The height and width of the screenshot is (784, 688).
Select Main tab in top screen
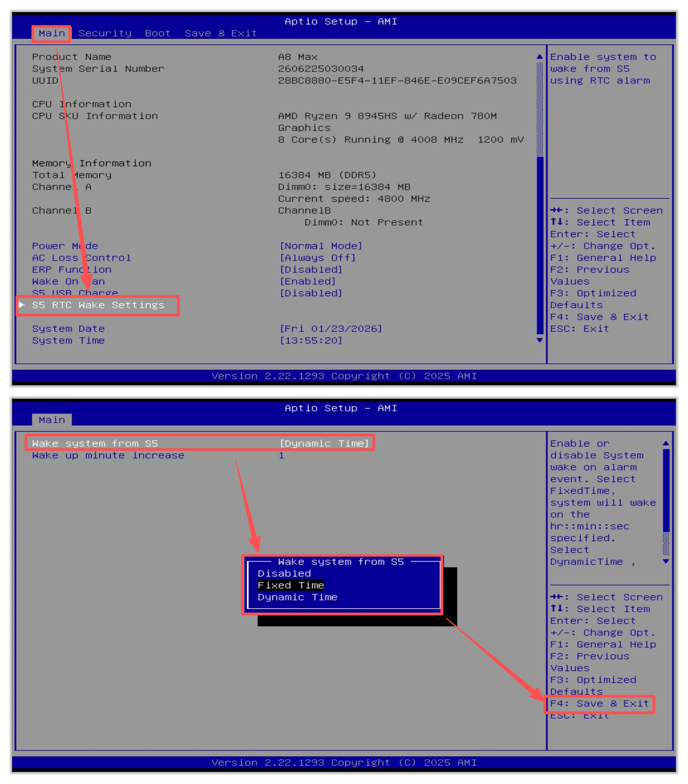(x=52, y=34)
